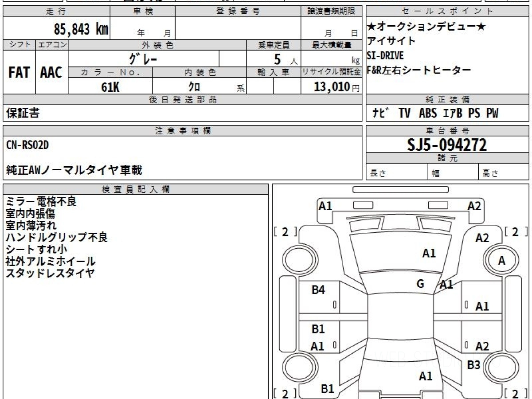Select chassis number SJ5-094272
The width and height of the screenshot is (532, 399).
point(447,145)
